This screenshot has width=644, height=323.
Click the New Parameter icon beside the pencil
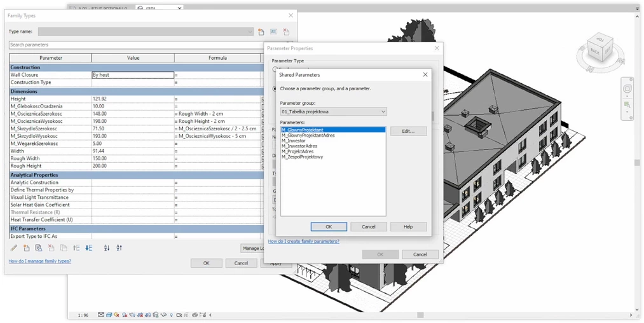click(x=26, y=248)
